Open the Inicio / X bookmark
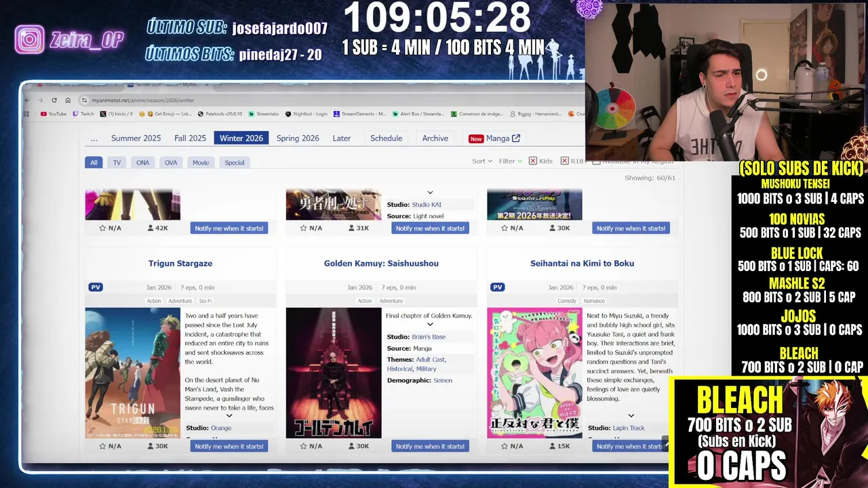The height and width of the screenshot is (488, 868). point(117,114)
